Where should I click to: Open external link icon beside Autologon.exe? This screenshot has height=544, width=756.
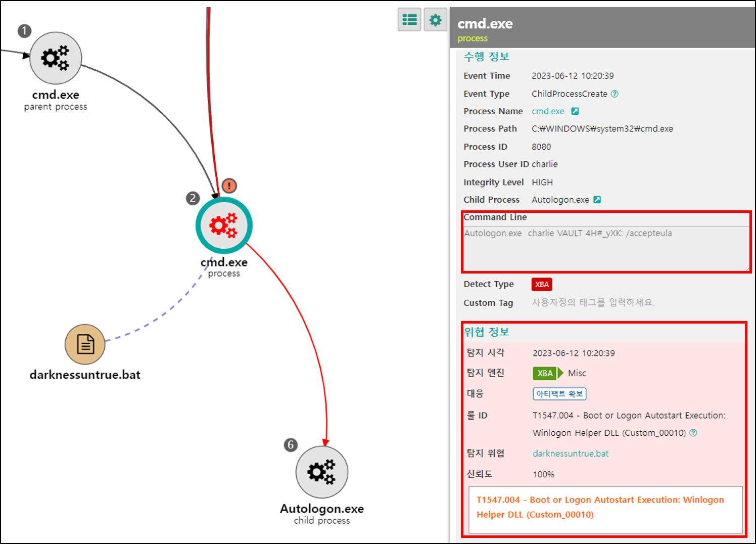point(597,200)
